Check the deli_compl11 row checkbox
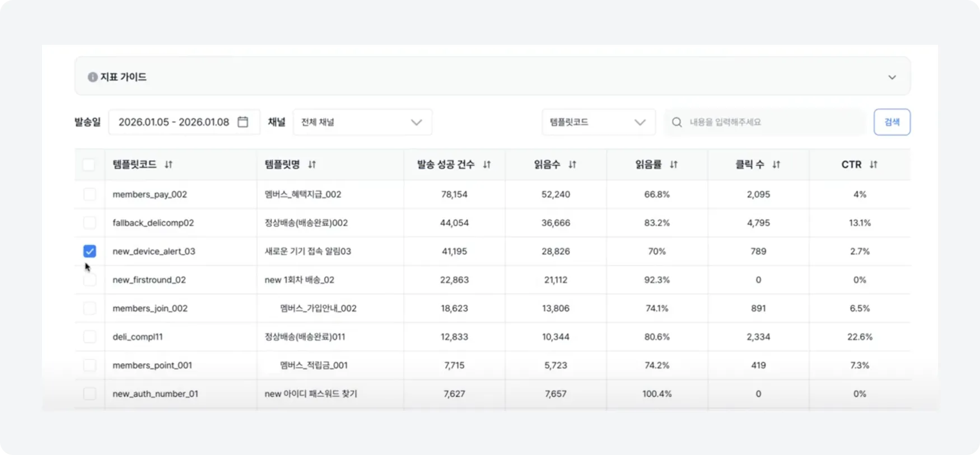This screenshot has height=455, width=980. pyautogui.click(x=90, y=337)
